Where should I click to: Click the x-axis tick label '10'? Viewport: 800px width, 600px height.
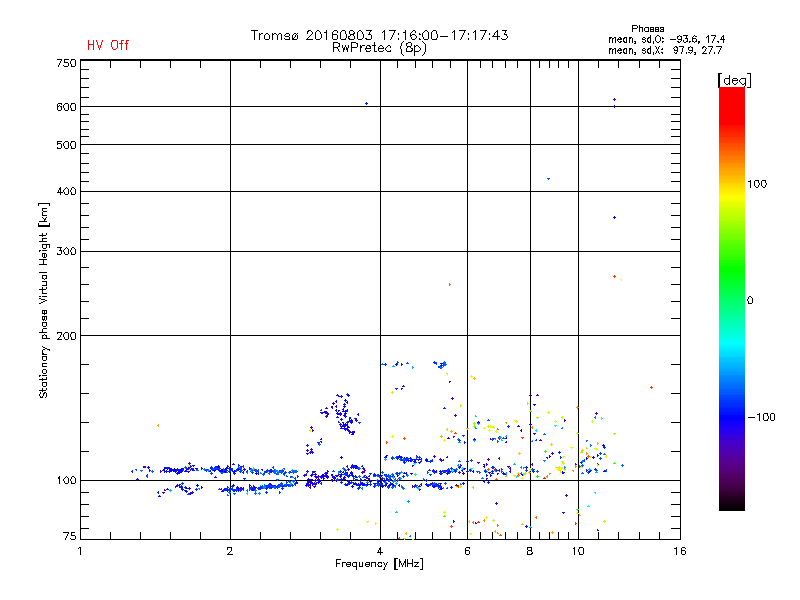coord(578,551)
